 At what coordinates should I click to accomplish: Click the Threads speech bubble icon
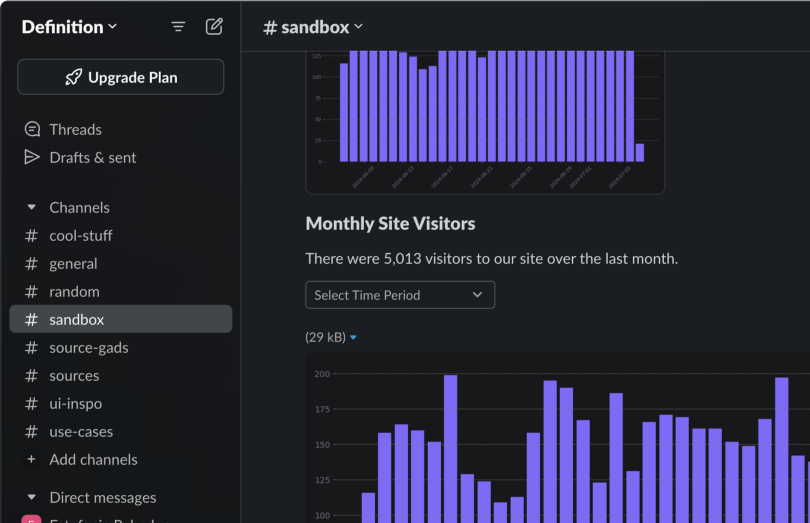(32, 129)
